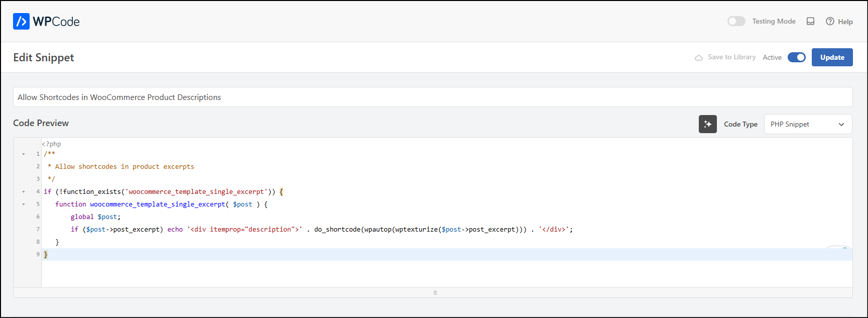Click the 'Code Preview' heading

[x=41, y=123]
